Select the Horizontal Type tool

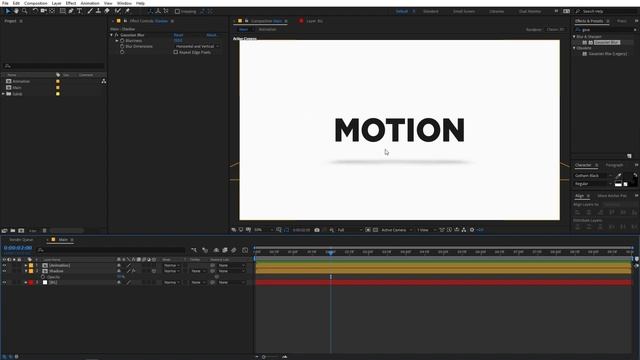pyautogui.click(x=80, y=11)
